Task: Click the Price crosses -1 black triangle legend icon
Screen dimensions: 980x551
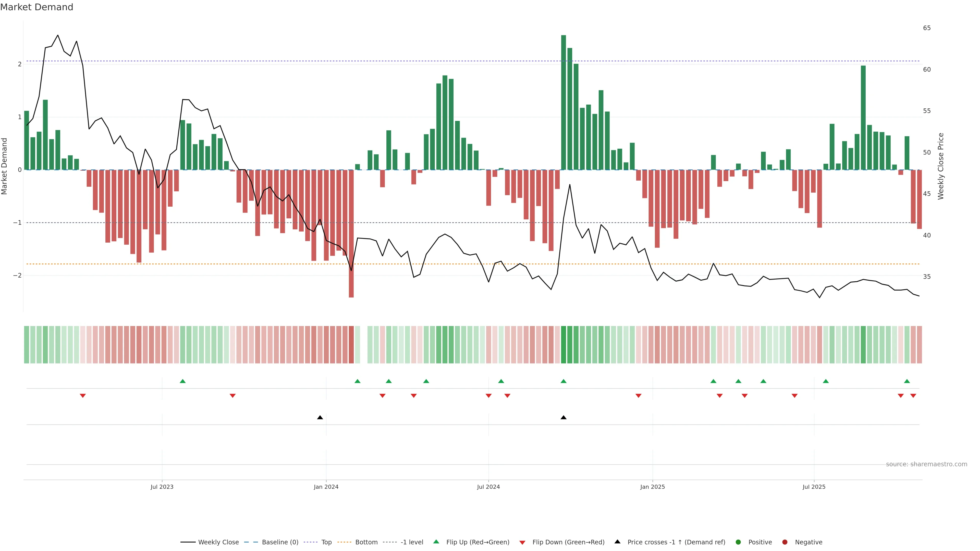Action: coord(617,542)
